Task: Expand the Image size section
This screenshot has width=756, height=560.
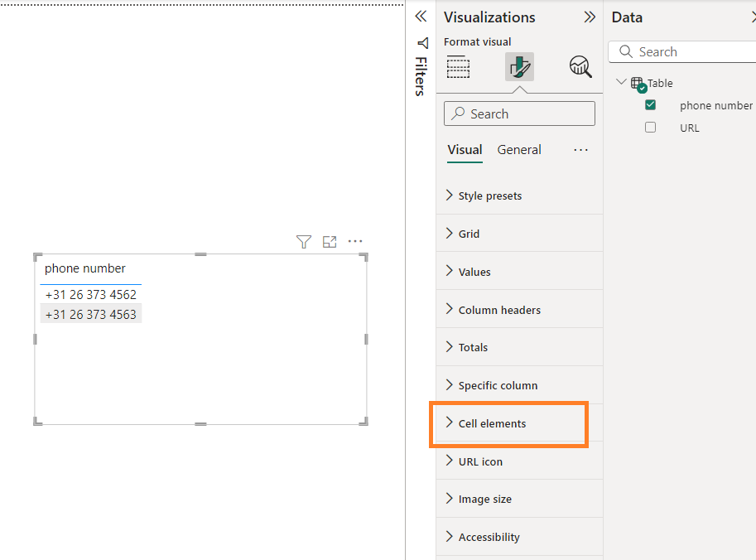Action: pos(519,499)
